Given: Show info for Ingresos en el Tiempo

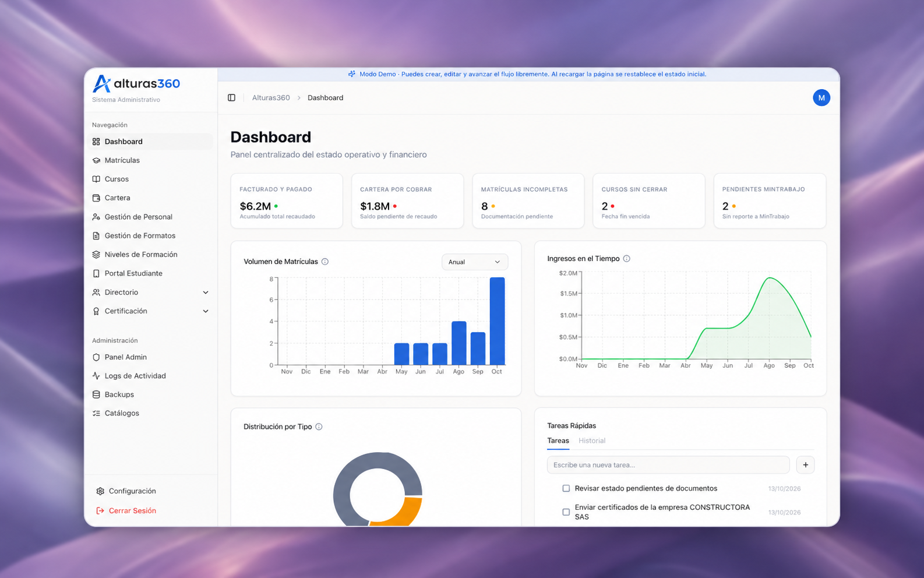Looking at the screenshot, I should click(x=626, y=259).
